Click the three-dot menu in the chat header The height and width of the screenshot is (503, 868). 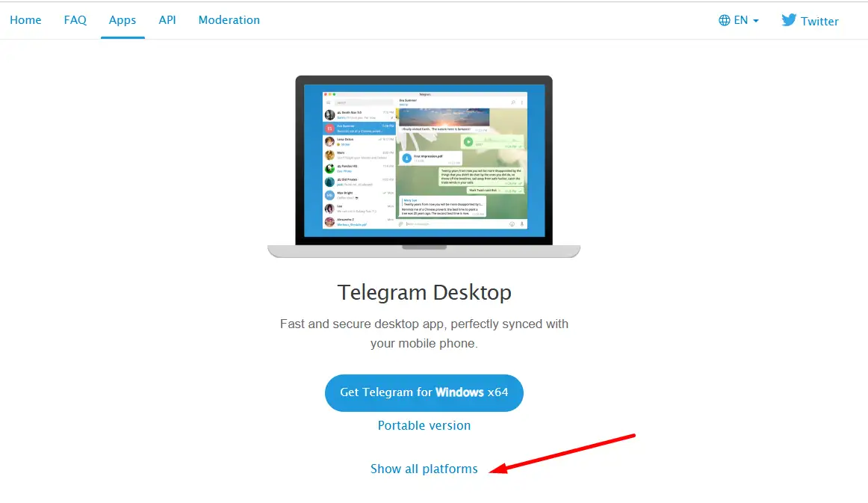522,102
